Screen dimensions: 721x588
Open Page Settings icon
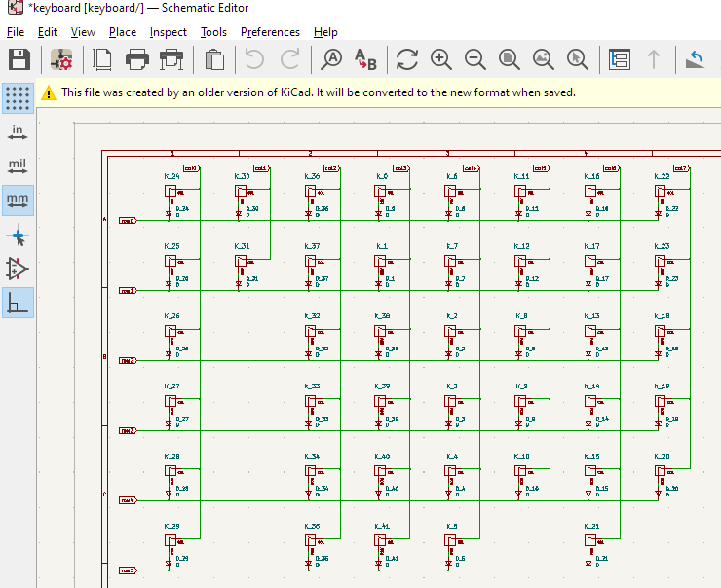tap(102, 59)
